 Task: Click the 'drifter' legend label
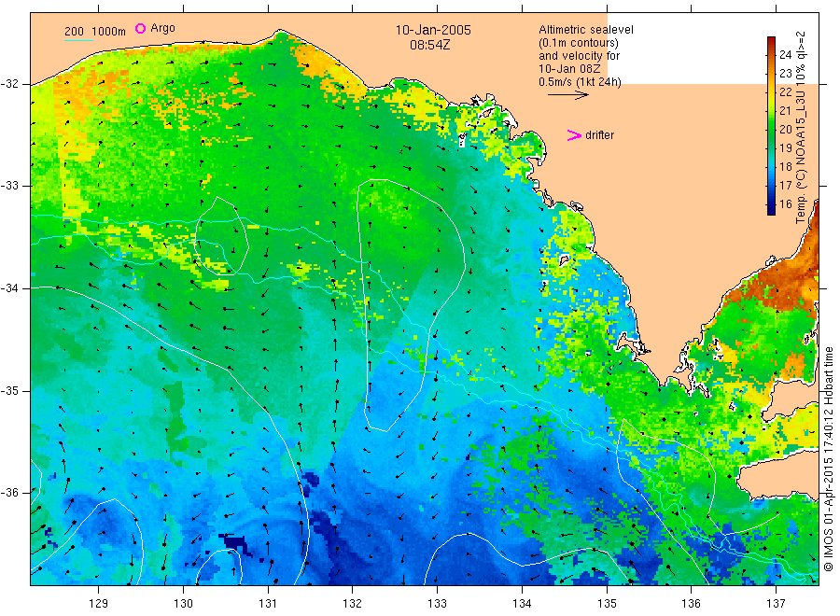[599, 135]
